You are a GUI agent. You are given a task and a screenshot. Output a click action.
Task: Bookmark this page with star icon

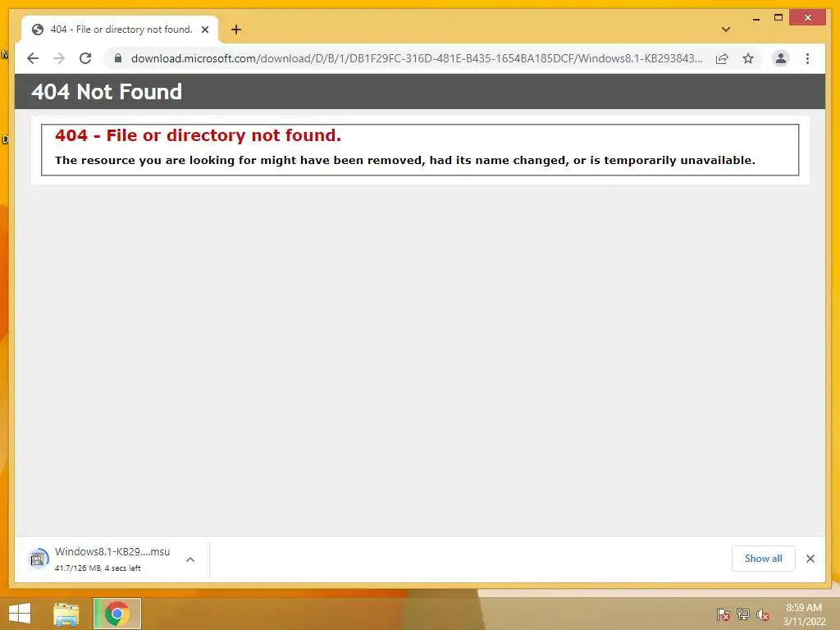[748, 58]
